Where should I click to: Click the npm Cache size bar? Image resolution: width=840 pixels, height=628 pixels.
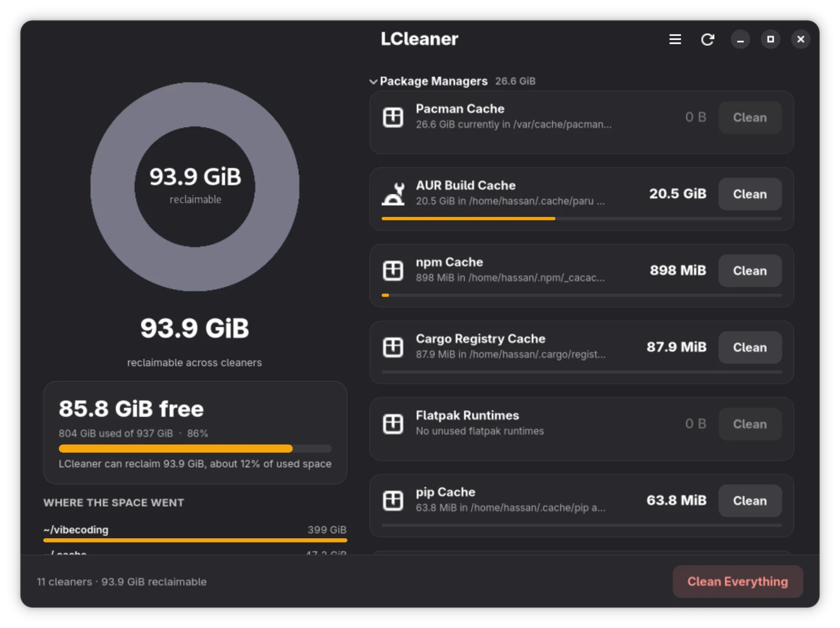tap(582, 295)
